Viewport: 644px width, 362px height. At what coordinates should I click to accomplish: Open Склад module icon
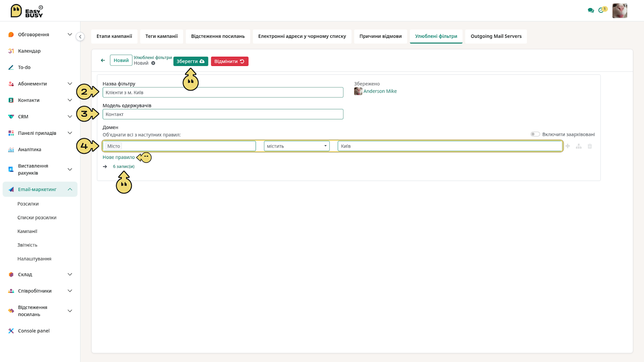tap(11, 275)
